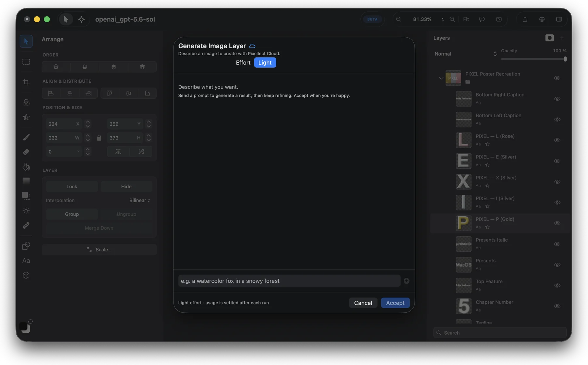Click the Scale... button
Viewport: 588px width, 365px height.
tap(99, 250)
